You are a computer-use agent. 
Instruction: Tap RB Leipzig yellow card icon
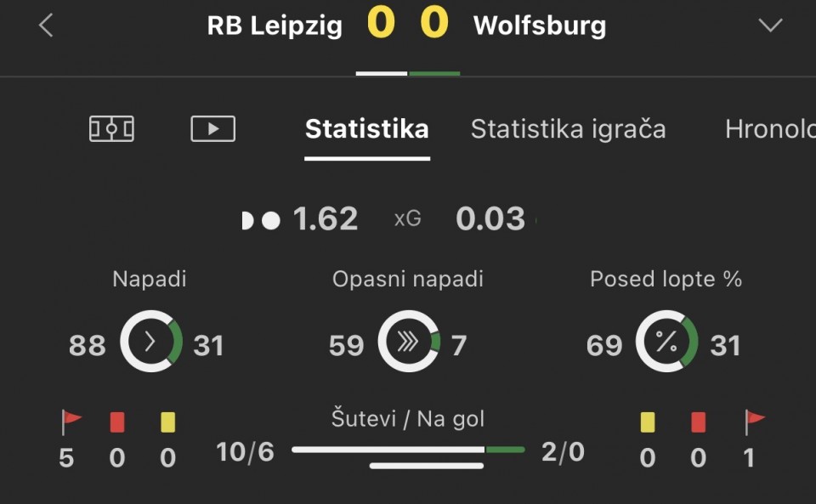[167, 422]
